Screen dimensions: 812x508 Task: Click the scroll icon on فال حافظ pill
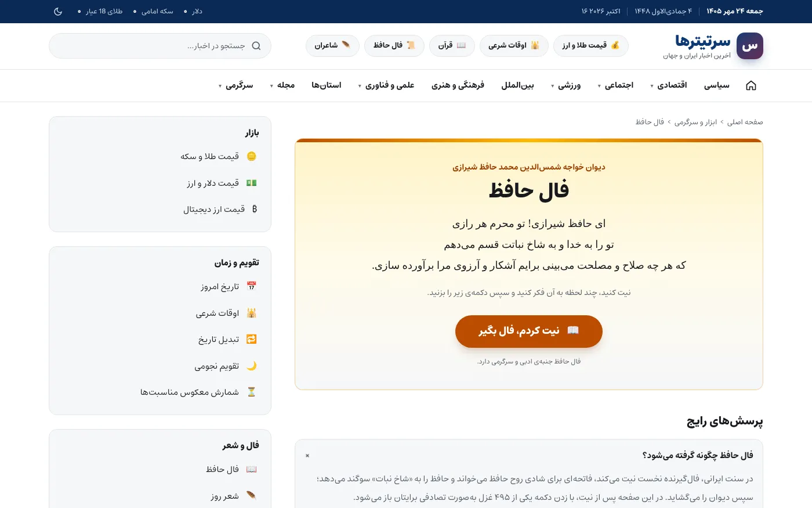(x=411, y=45)
